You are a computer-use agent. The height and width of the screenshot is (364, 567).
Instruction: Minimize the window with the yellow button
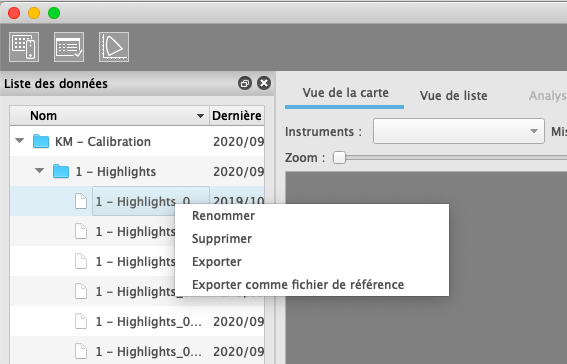point(34,13)
